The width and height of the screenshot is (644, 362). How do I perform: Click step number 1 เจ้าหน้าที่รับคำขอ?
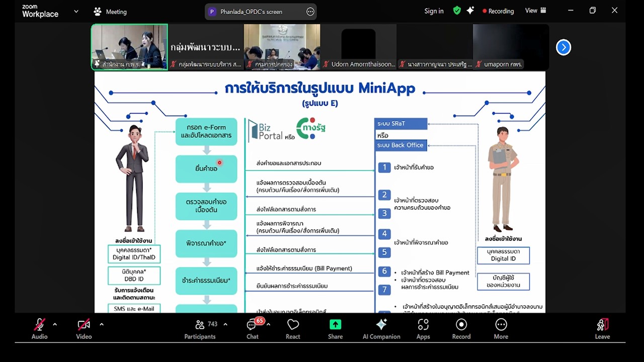pos(384,167)
